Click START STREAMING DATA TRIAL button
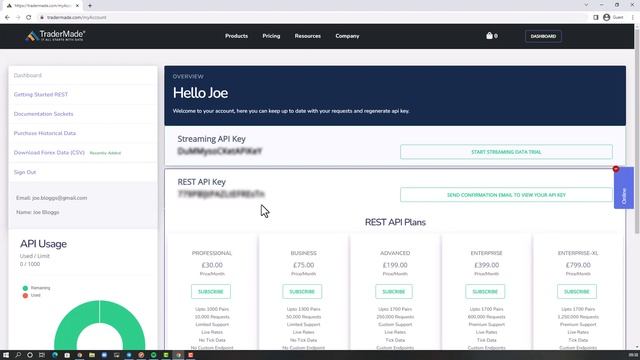The image size is (640, 360). point(506,152)
